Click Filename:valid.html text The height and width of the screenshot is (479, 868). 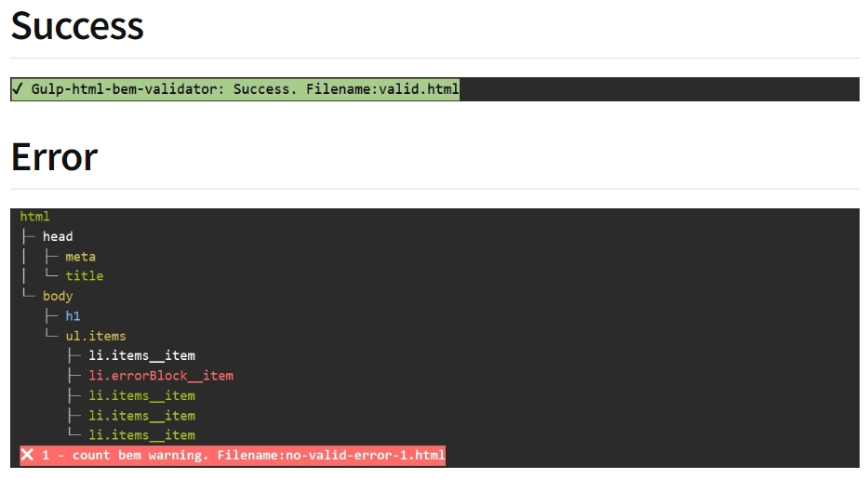click(382, 89)
